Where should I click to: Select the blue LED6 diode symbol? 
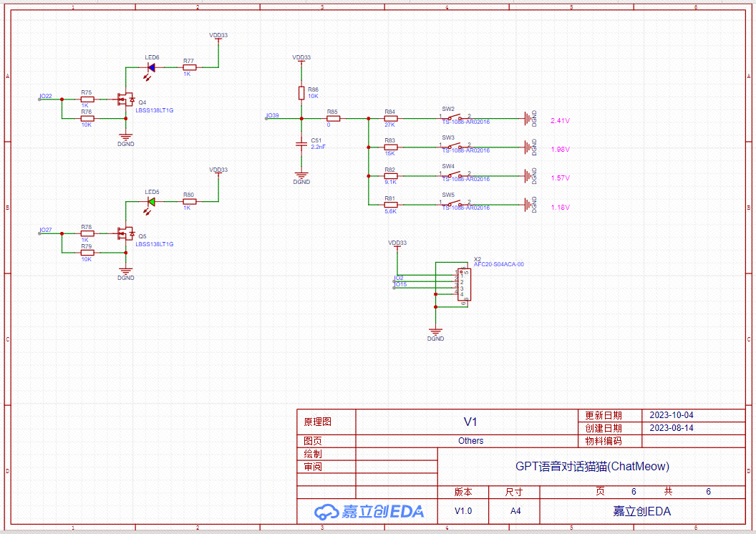151,67
